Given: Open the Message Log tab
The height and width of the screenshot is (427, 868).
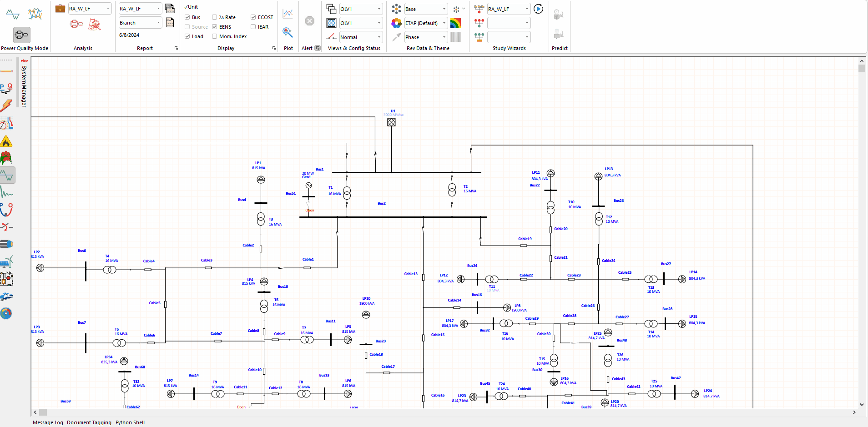Looking at the screenshot, I should pos(47,422).
